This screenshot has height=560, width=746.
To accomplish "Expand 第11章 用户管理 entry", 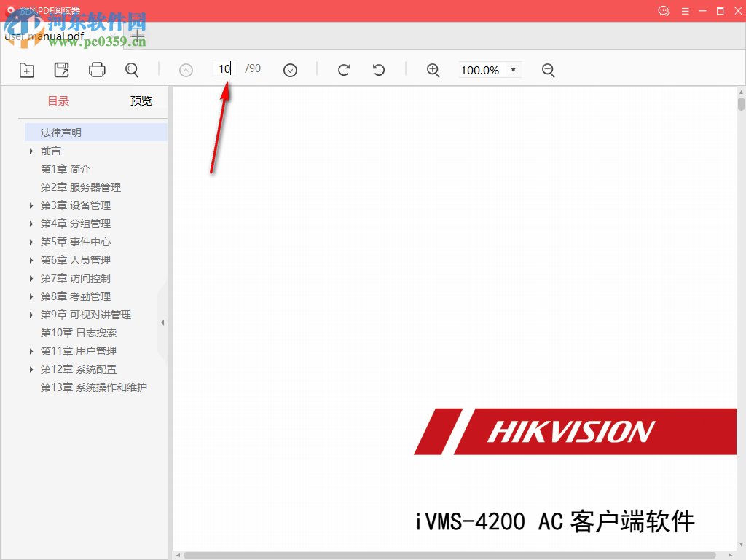I will pyautogui.click(x=31, y=351).
